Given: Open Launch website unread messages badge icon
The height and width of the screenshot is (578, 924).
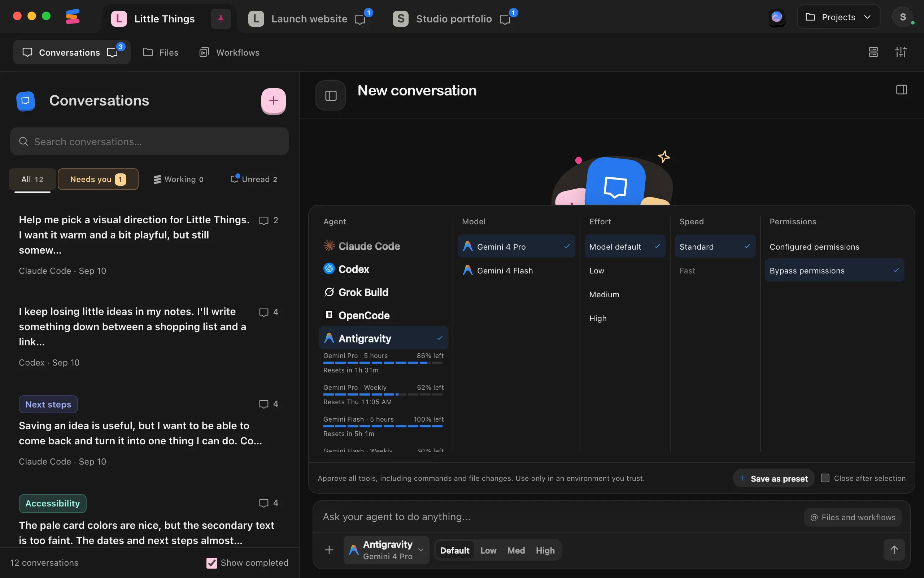Looking at the screenshot, I should coord(363,17).
